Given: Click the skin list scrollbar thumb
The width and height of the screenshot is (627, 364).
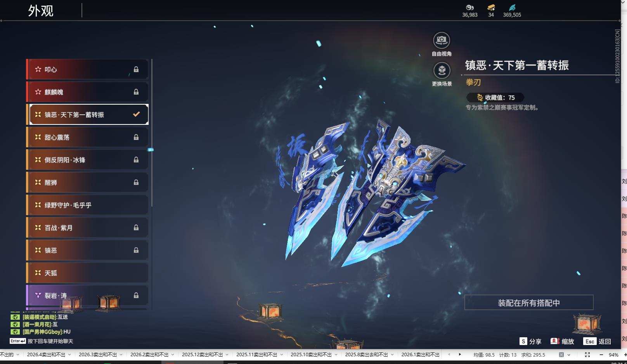Looking at the screenshot, I should (152, 133).
